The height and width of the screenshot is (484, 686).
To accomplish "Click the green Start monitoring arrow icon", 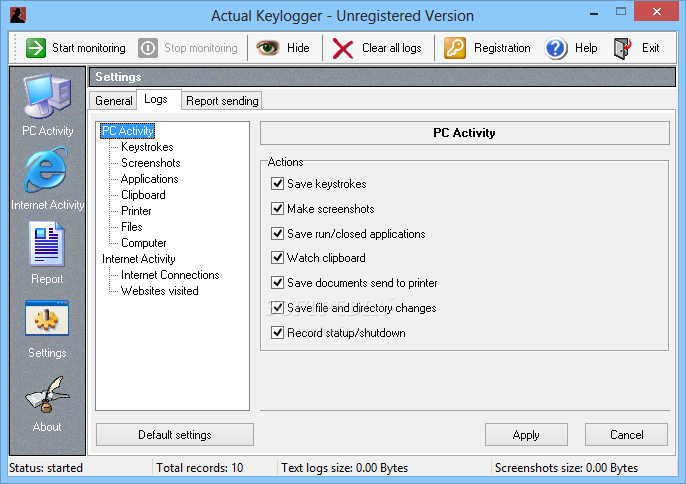I will point(35,48).
